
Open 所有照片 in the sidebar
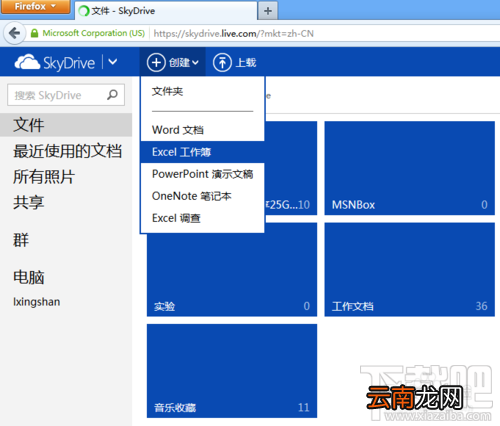click(44, 177)
